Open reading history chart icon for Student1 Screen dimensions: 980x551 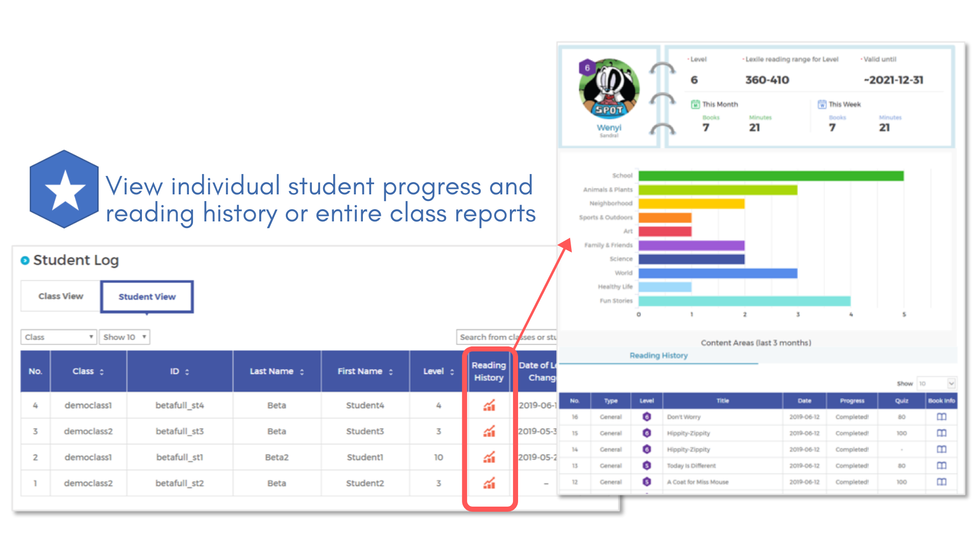tap(489, 457)
